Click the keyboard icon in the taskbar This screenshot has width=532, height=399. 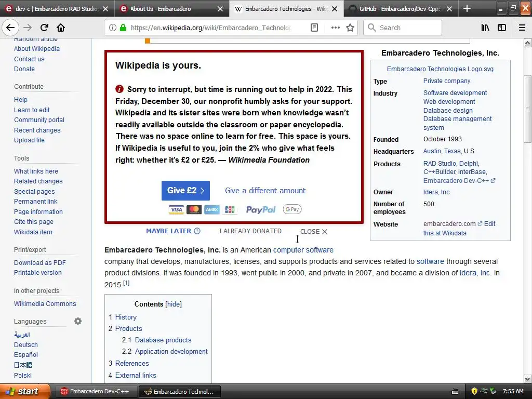coord(455,392)
